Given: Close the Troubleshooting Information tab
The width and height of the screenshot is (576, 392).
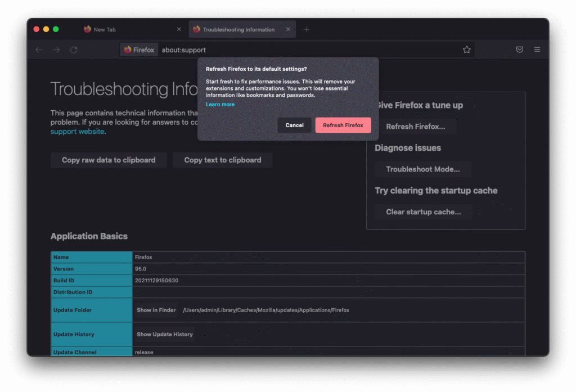Looking at the screenshot, I should [x=288, y=30].
